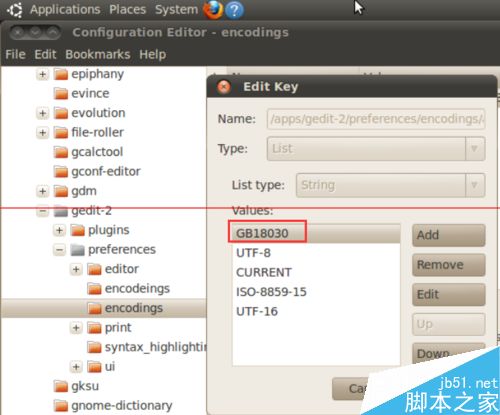Viewport: 500px width, 415px height.
Task: Select the syntax_highlighting tree item
Action: [x=155, y=347]
